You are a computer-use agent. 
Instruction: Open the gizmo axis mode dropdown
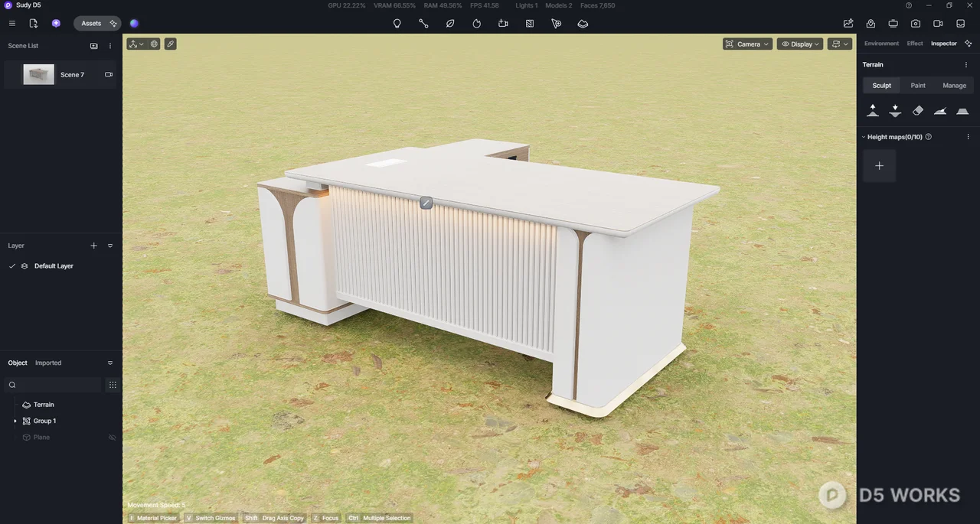click(x=136, y=44)
